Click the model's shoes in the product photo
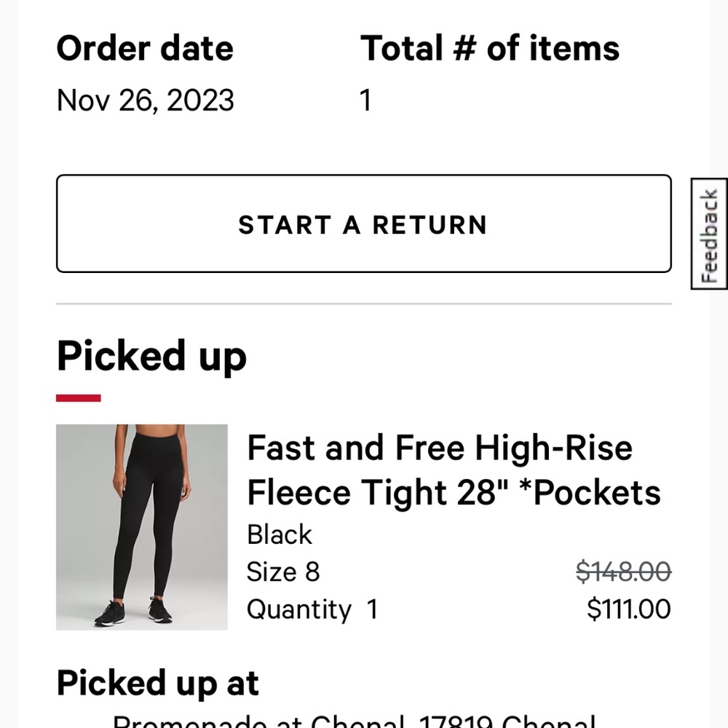The image size is (728, 728). point(135,615)
